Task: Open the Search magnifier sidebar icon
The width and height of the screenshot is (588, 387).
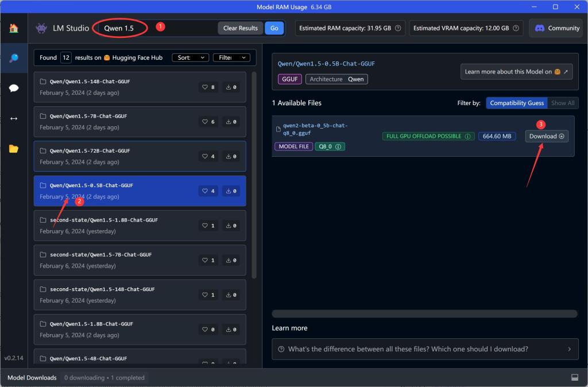Action: point(14,58)
